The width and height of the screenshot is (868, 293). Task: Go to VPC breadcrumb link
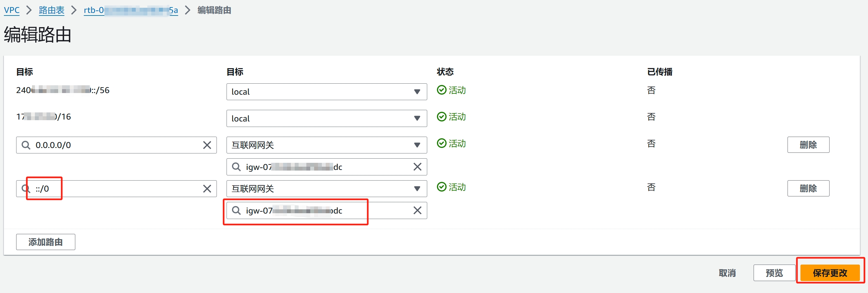point(12,10)
